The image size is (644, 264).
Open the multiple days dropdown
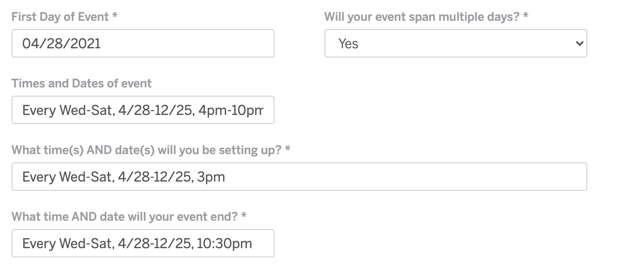(x=455, y=43)
